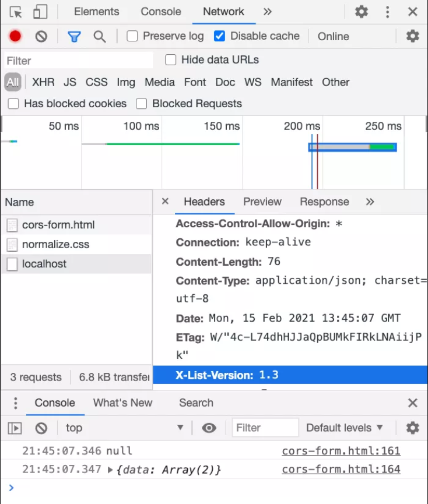
Task: Toggle the network filter funnel icon
Action: point(74,37)
